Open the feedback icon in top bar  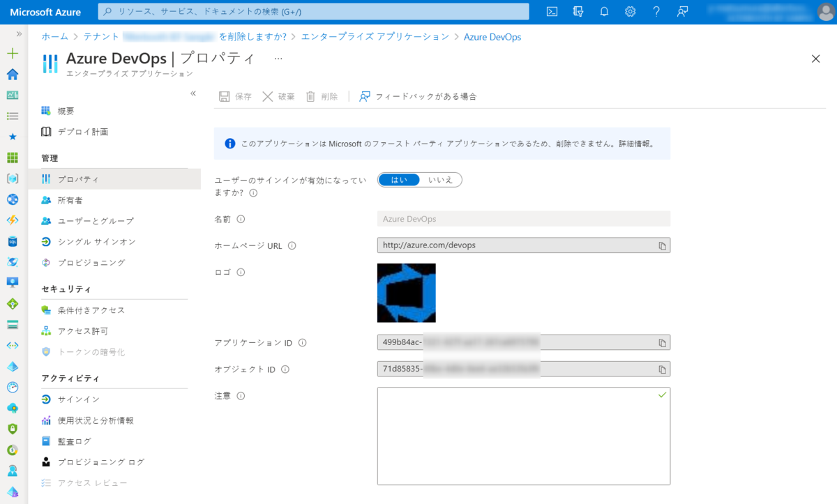point(683,12)
